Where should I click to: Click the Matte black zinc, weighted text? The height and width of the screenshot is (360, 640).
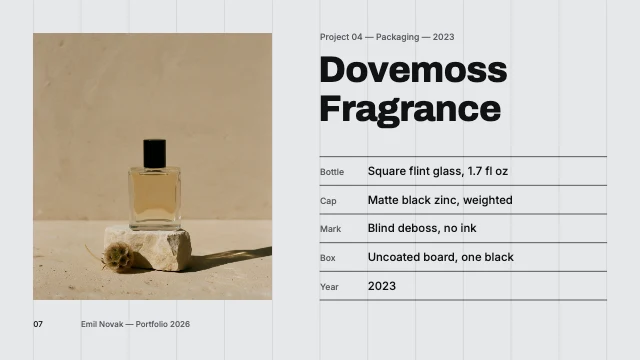point(440,200)
